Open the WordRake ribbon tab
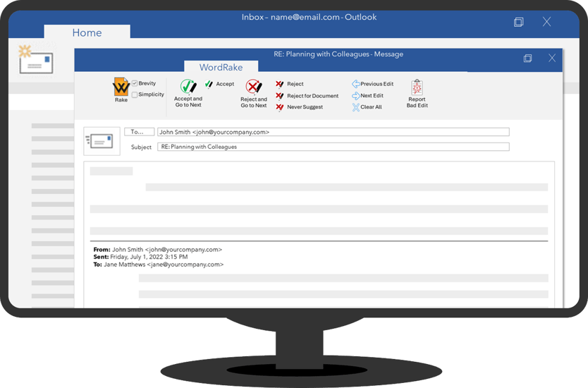 pos(221,67)
